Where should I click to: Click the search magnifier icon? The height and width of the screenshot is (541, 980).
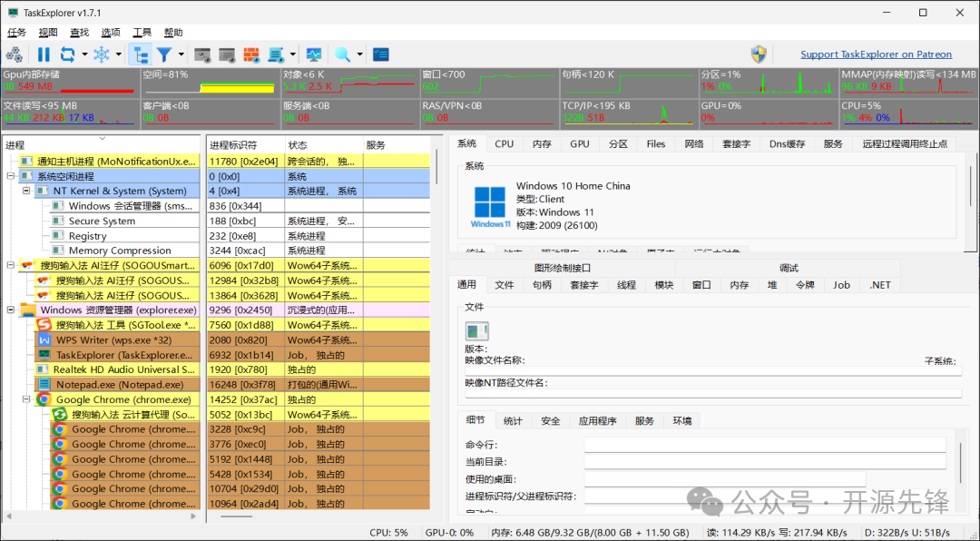click(342, 54)
